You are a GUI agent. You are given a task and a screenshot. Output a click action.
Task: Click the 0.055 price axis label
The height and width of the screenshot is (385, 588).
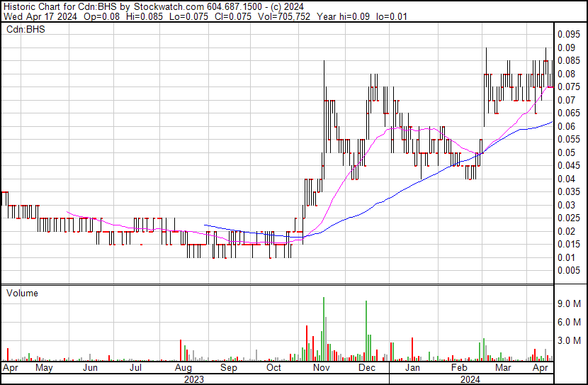(x=569, y=139)
